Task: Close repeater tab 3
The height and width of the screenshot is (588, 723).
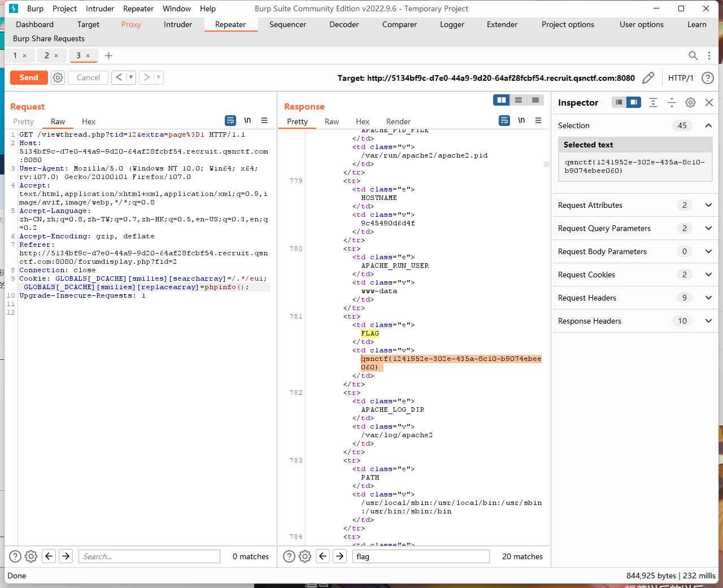Action: (x=88, y=55)
